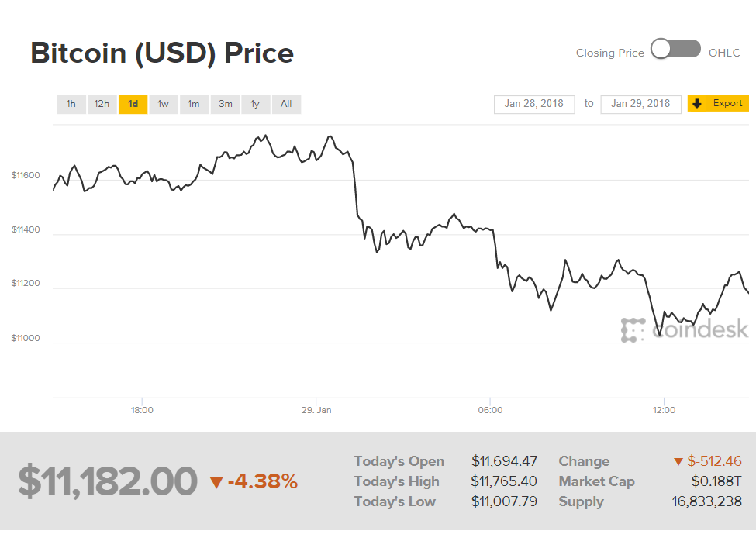
Task: Show the 1y yearly chart
Action: click(x=255, y=104)
